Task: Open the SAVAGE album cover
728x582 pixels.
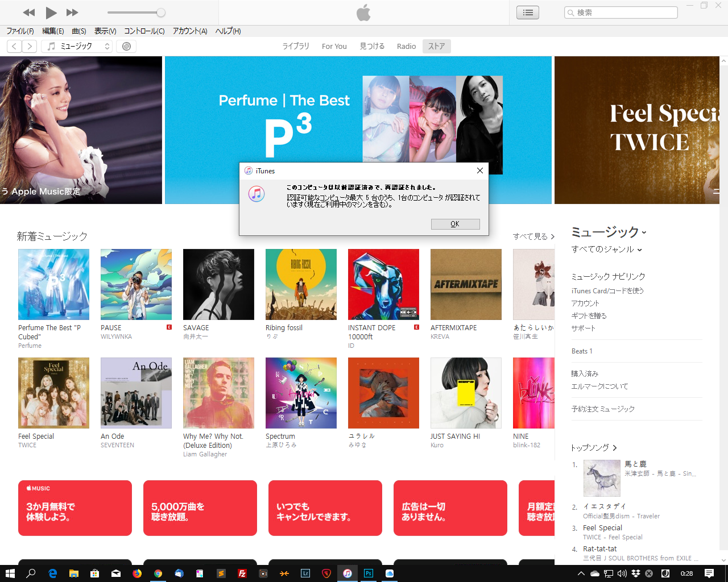Action: pyautogui.click(x=218, y=284)
